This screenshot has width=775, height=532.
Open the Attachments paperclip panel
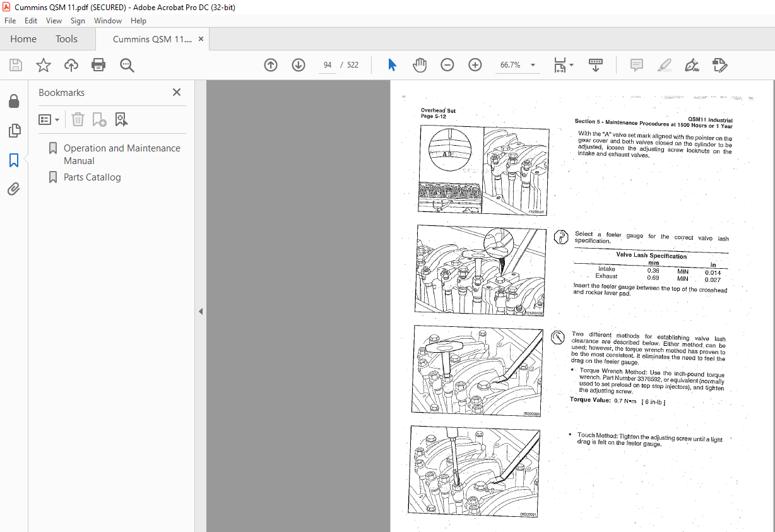pyautogui.click(x=14, y=189)
